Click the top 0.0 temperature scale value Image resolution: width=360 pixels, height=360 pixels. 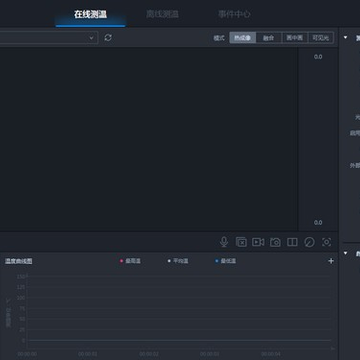click(318, 57)
